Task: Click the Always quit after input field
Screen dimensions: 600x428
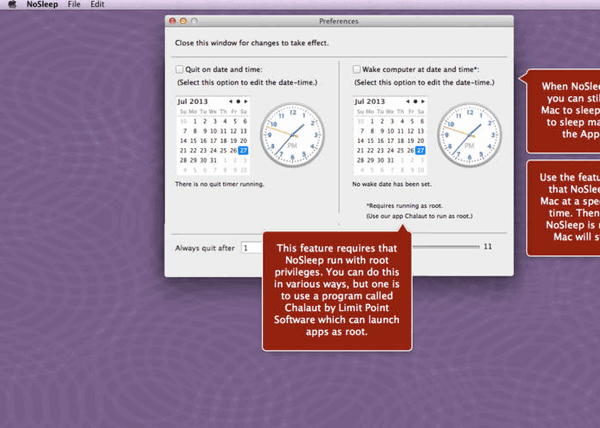Action: tap(252, 248)
